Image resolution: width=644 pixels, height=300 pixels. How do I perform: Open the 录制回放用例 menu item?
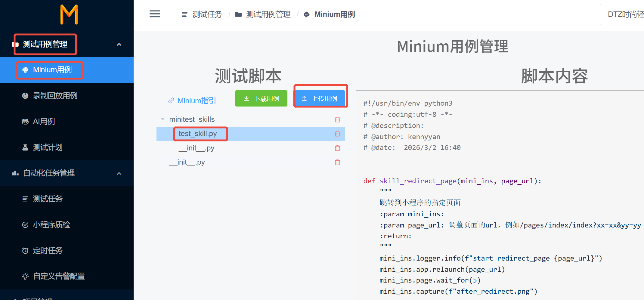coord(67,96)
